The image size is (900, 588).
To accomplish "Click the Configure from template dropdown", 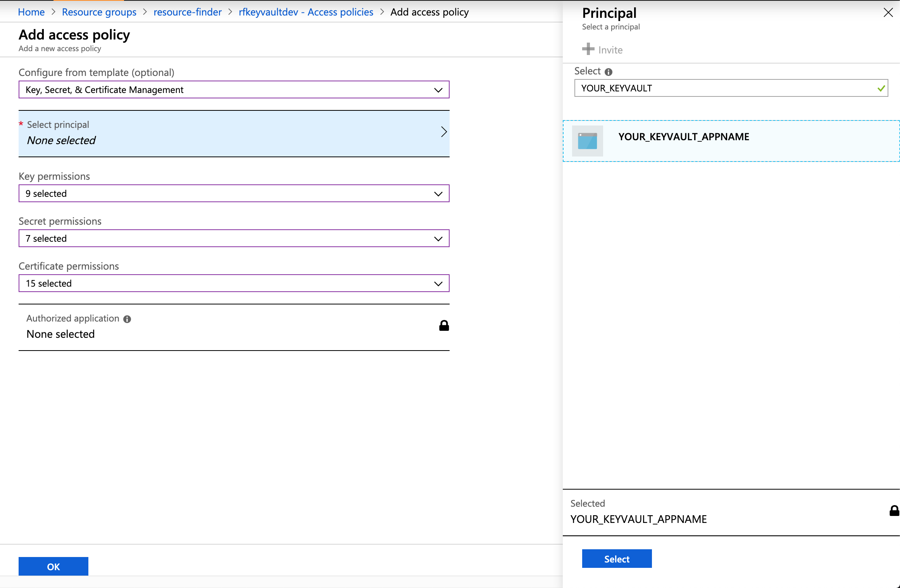I will coord(234,90).
